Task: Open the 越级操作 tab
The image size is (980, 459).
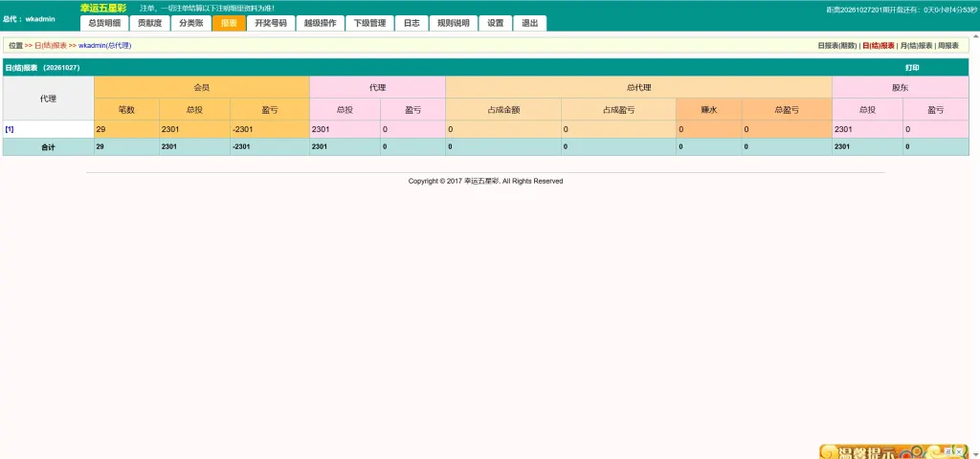Action: (320, 23)
